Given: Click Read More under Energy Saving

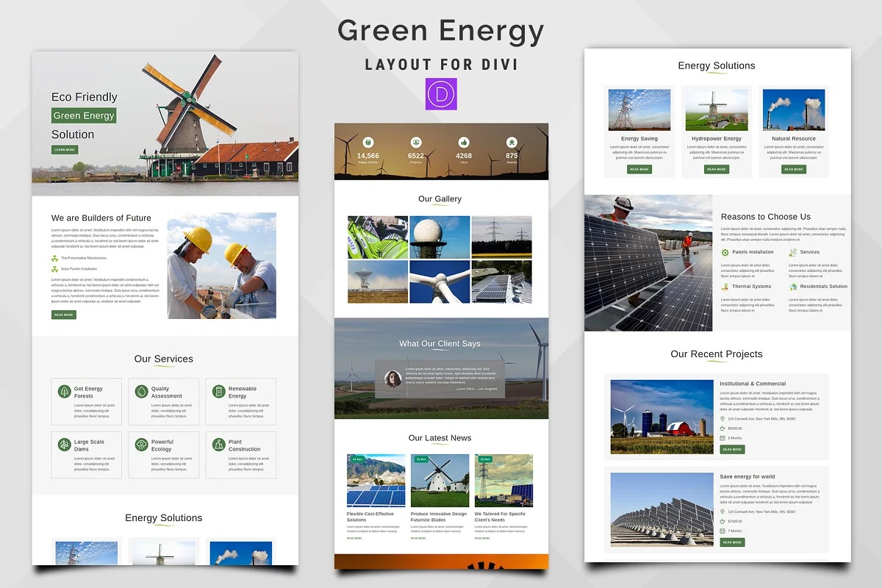Looking at the screenshot, I should pos(639,169).
